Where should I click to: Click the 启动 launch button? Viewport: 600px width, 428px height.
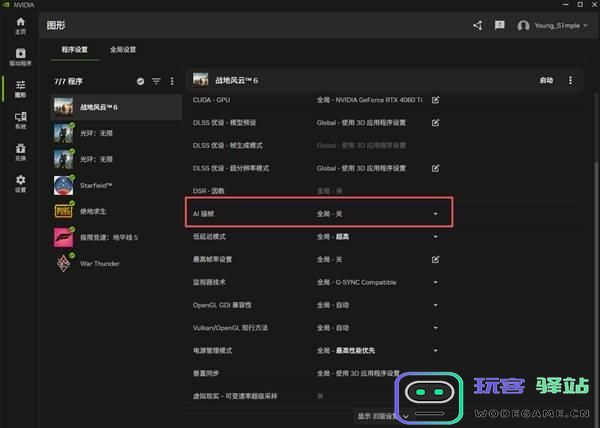click(545, 80)
